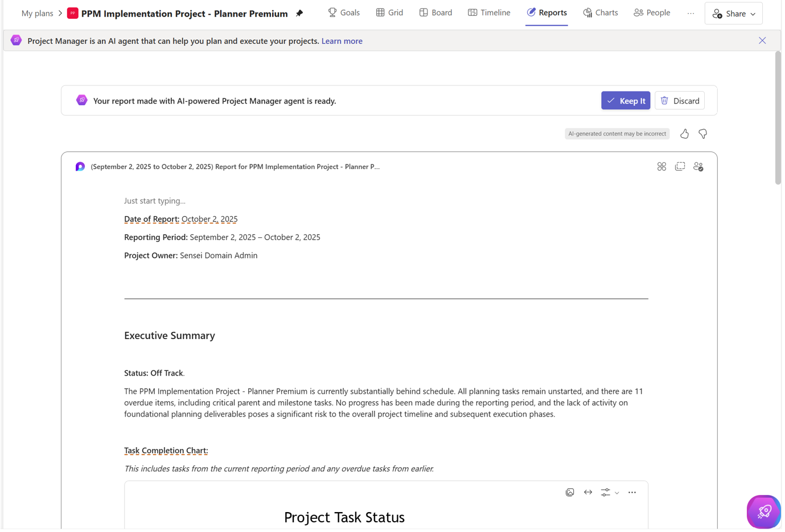Viewport: 785px width, 532px height.
Task: Click the expand frame icon in report header
Action: 680,167
